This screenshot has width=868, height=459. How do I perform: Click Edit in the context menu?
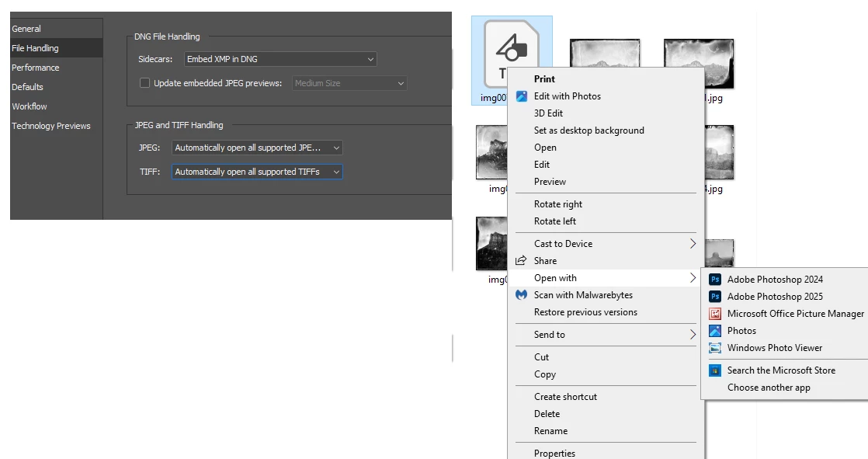[x=606, y=165]
